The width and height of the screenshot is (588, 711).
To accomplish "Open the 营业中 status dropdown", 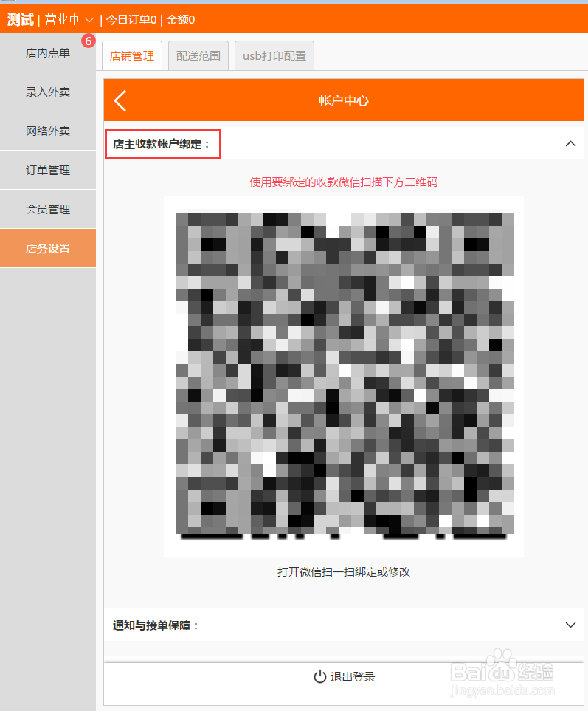I will tap(69, 19).
